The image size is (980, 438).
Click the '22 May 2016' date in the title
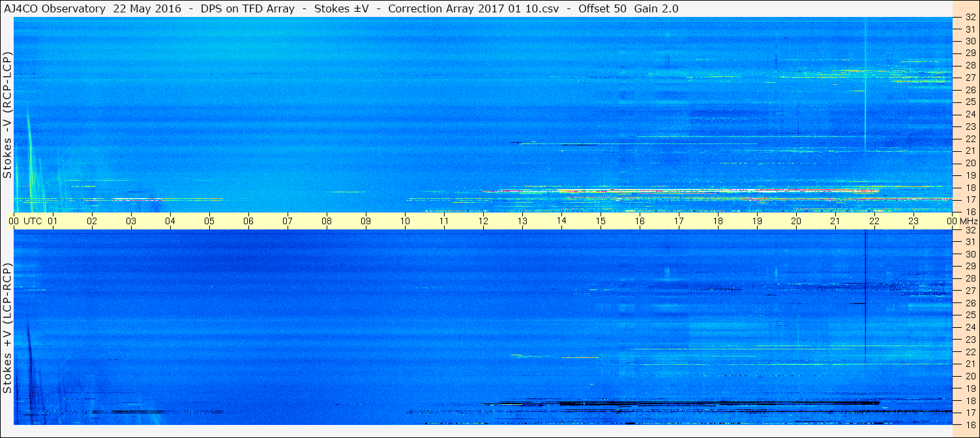(146, 8)
